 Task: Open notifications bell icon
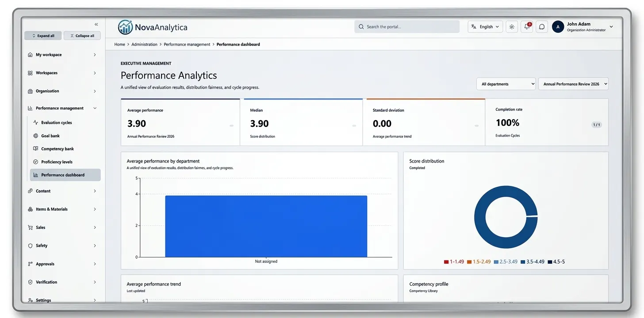(x=527, y=27)
